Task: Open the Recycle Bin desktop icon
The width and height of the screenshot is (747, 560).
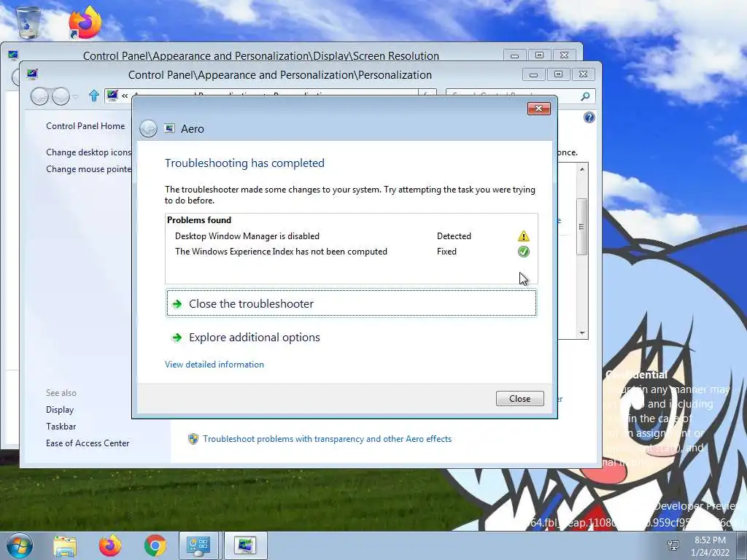Action: 28,22
